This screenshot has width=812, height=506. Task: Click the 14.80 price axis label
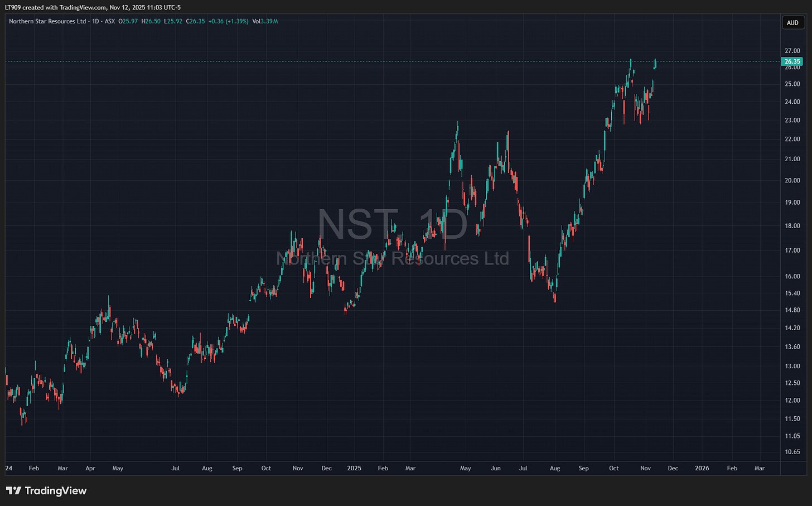pyautogui.click(x=792, y=310)
